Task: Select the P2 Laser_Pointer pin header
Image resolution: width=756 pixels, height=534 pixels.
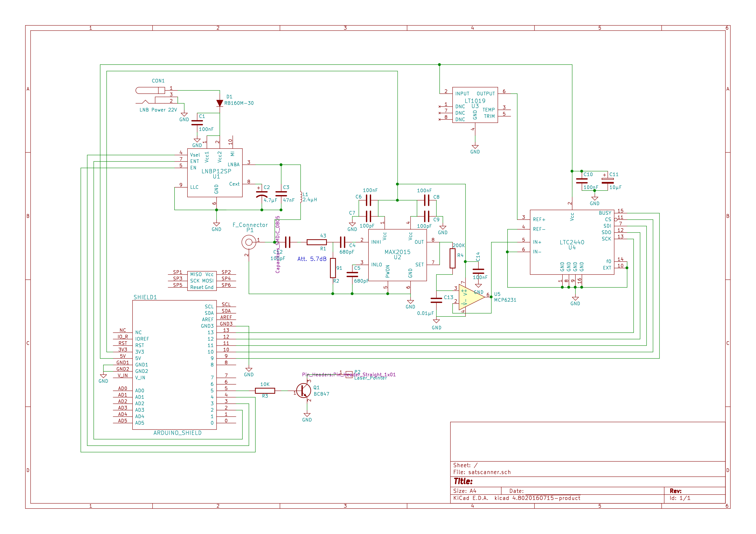Action: (349, 374)
